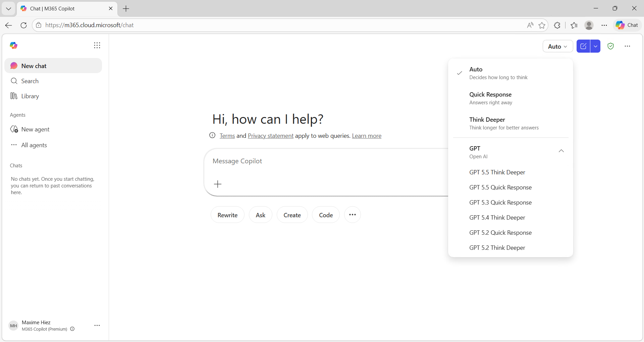This screenshot has height=342, width=644.
Task: Click the address bar URL
Action: (89, 25)
